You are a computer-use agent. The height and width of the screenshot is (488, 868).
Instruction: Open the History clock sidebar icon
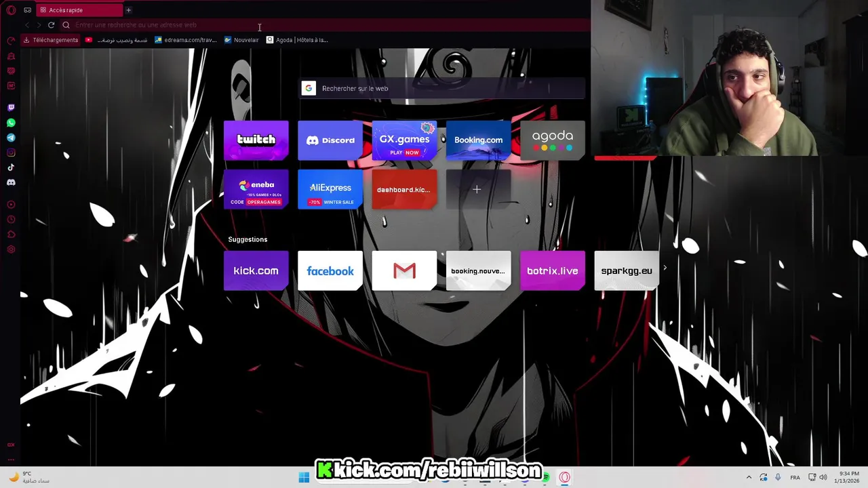point(11,220)
